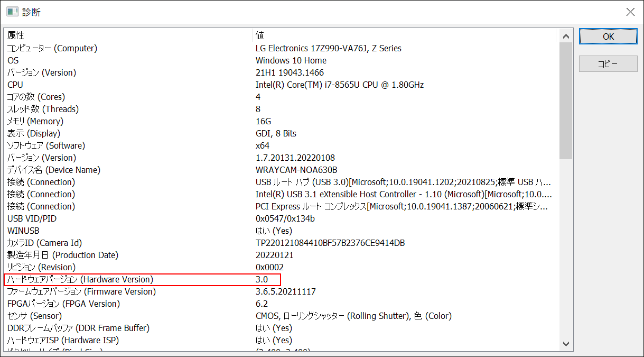Select the Device Name row

click(x=54, y=170)
